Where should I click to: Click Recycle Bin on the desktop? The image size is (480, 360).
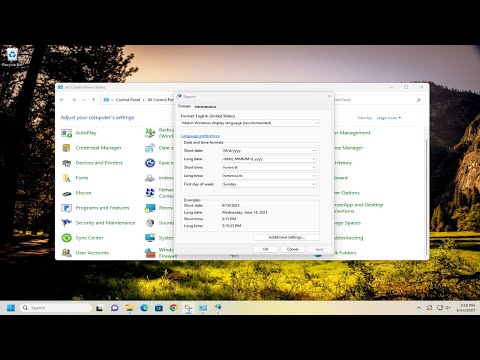click(x=12, y=57)
